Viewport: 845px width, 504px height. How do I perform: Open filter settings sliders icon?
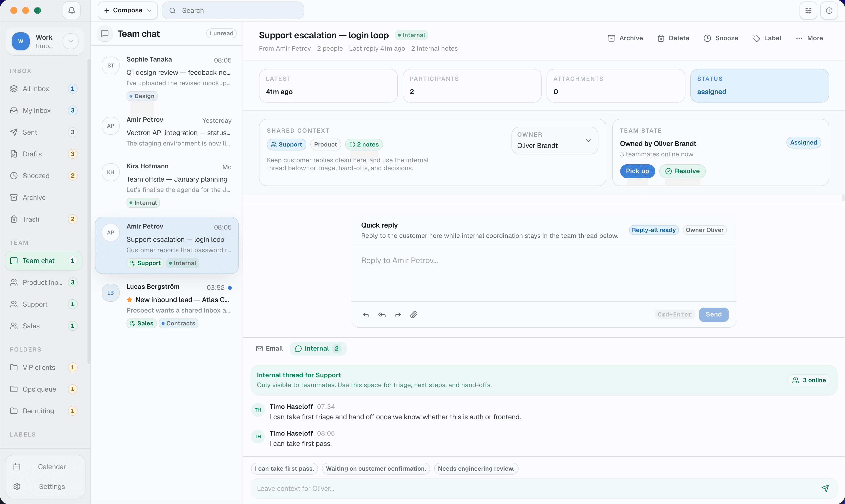click(x=808, y=11)
